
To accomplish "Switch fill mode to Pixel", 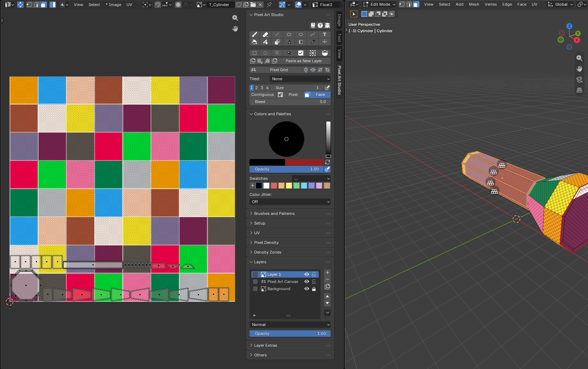I will pyautogui.click(x=290, y=95).
